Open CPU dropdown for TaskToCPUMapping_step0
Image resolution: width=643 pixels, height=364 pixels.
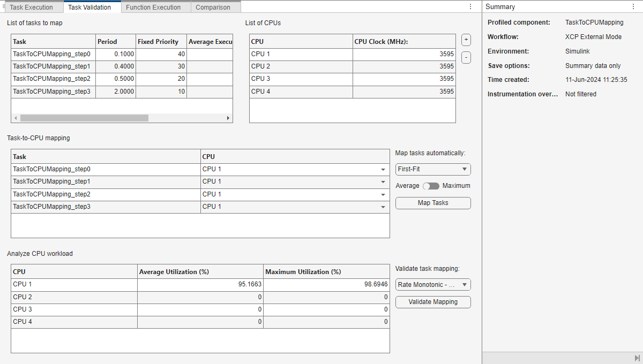[x=383, y=170]
